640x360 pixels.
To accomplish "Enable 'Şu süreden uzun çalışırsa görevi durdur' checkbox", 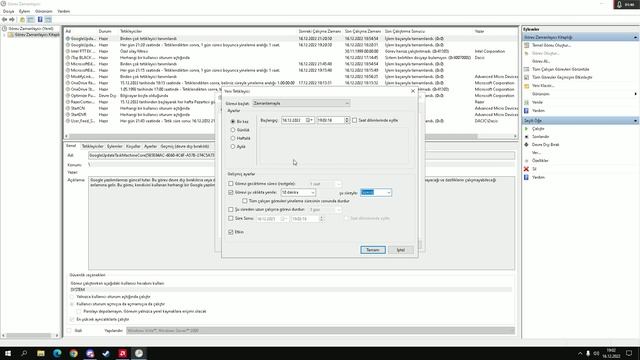I will click(x=231, y=209).
